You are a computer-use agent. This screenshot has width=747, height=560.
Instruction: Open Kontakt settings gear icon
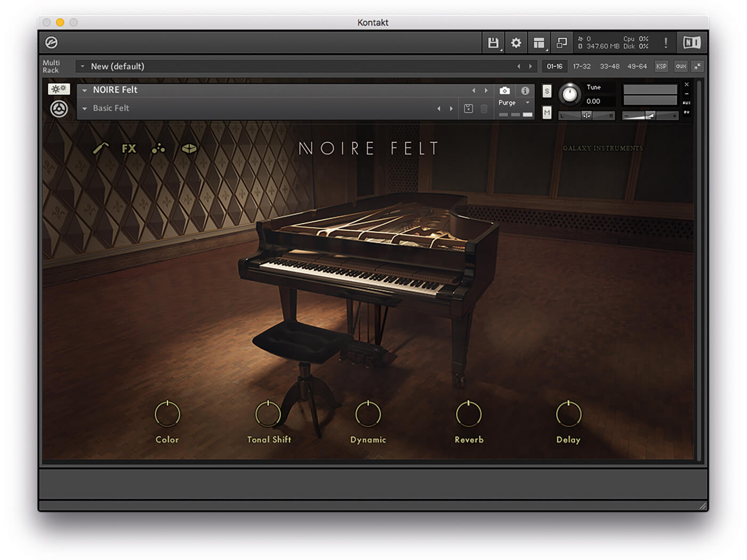tap(516, 43)
